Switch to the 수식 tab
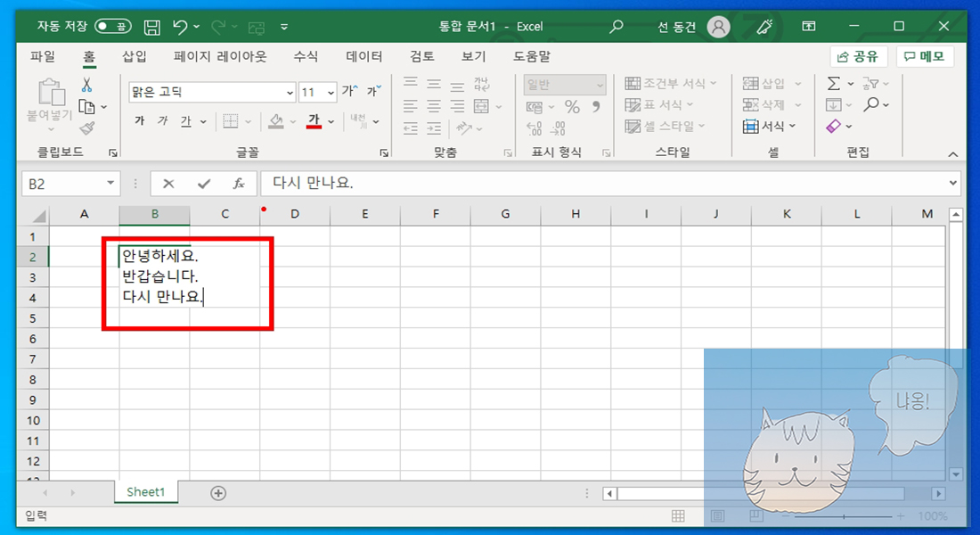 306,56
